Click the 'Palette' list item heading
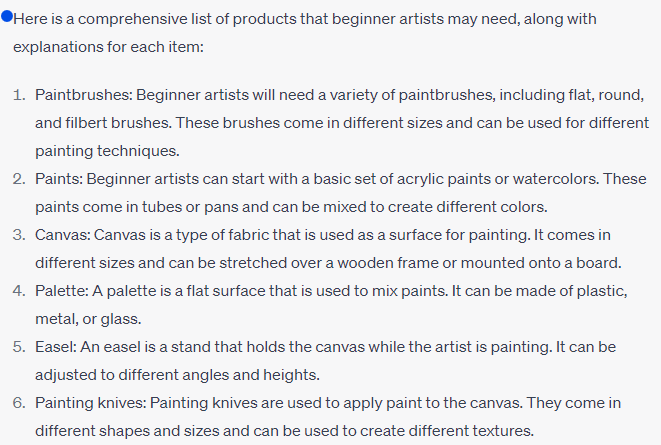This screenshot has height=445, width=661. pyautogui.click(x=62, y=291)
